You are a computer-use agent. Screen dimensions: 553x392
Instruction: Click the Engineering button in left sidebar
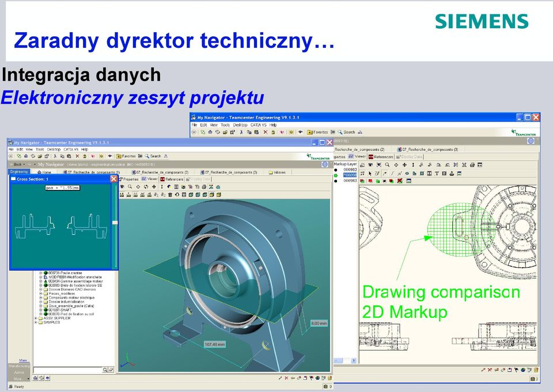(19, 172)
